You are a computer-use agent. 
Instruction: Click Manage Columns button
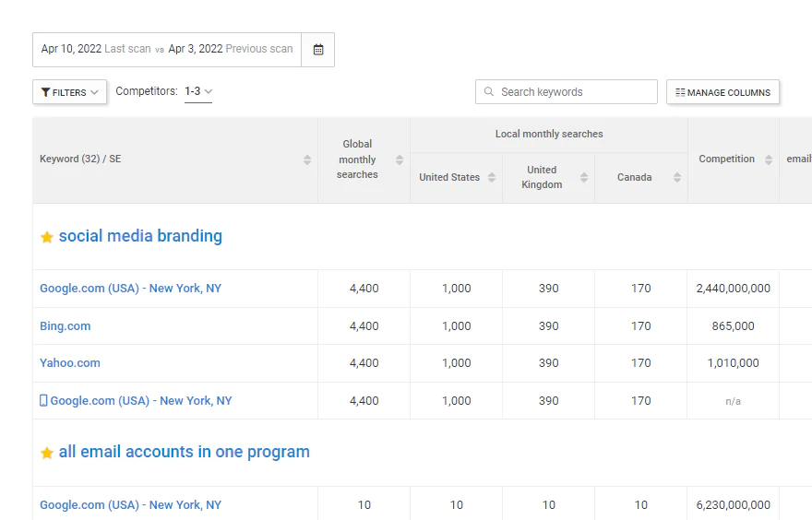pyautogui.click(x=722, y=92)
